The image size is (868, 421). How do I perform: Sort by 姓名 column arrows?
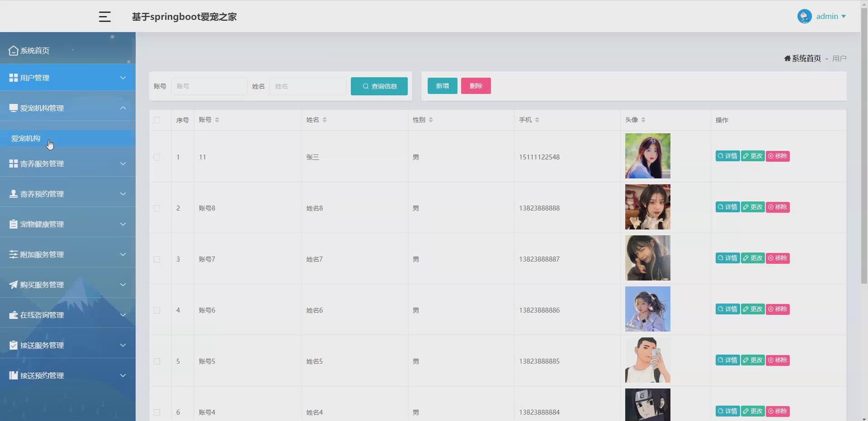click(x=325, y=120)
